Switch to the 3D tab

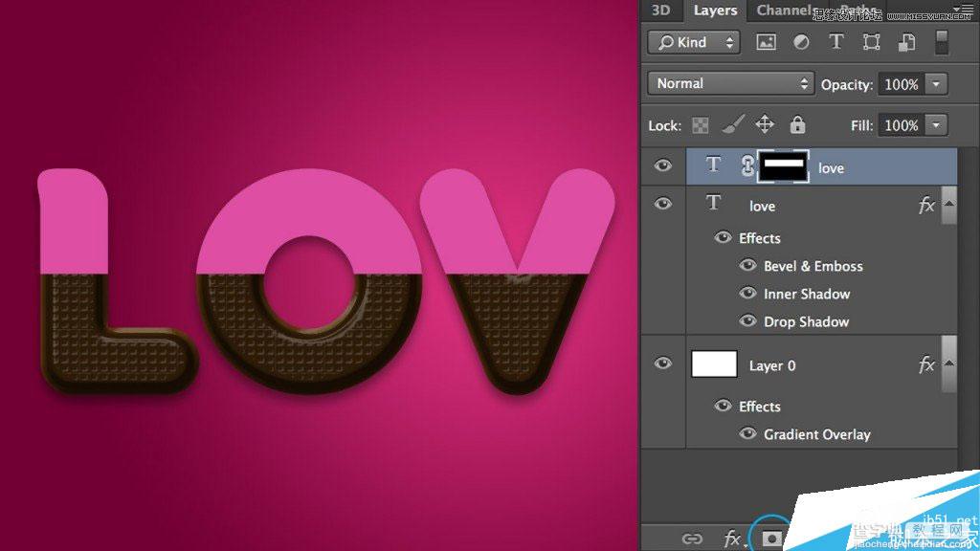click(x=660, y=10)
